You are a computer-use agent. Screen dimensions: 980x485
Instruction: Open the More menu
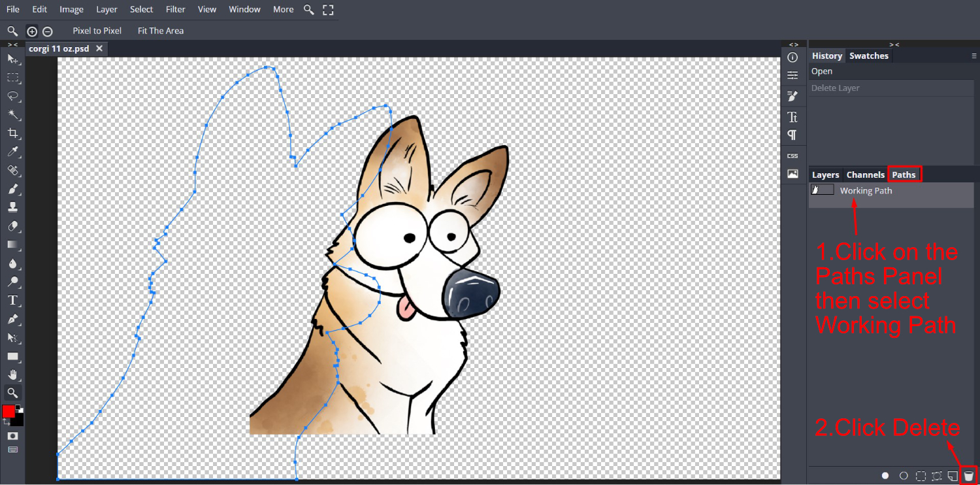[283, 10]
